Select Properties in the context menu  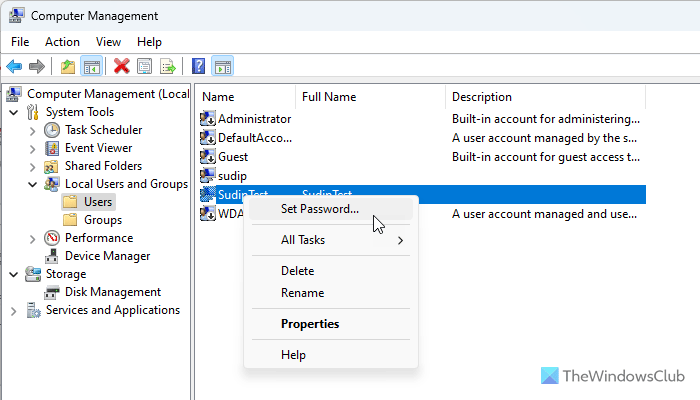310,324
